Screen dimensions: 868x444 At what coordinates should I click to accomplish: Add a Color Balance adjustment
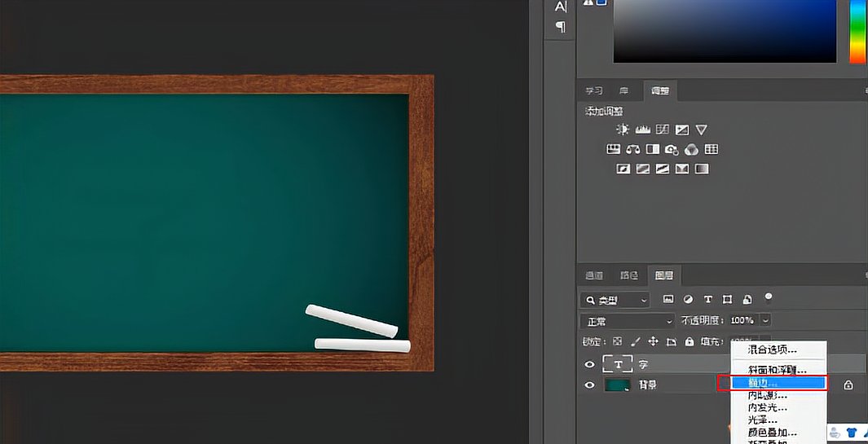(x=633, y=149)
